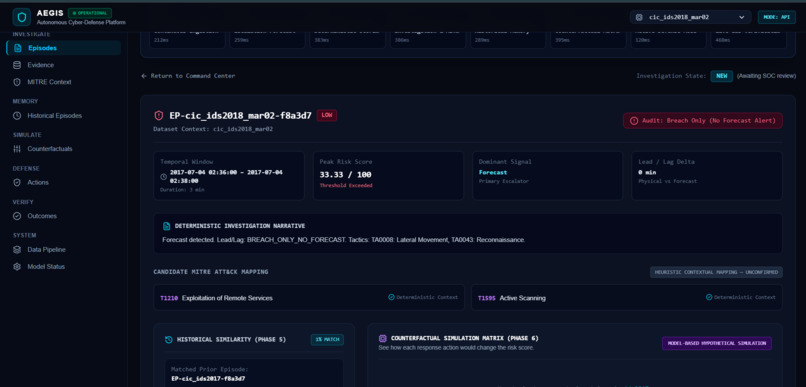Click the OPERATIONAL status badge

pyautogui.click(x=90, y=13)
